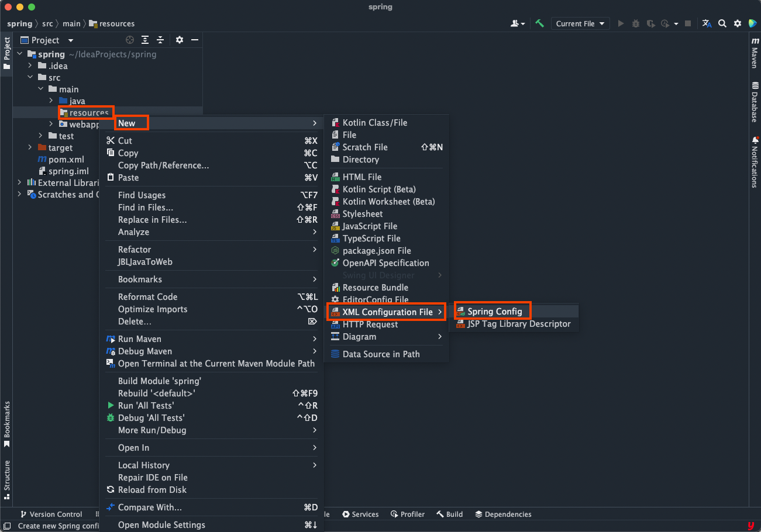
Task: Open the Version Control tab
Action: coord(51,514)
